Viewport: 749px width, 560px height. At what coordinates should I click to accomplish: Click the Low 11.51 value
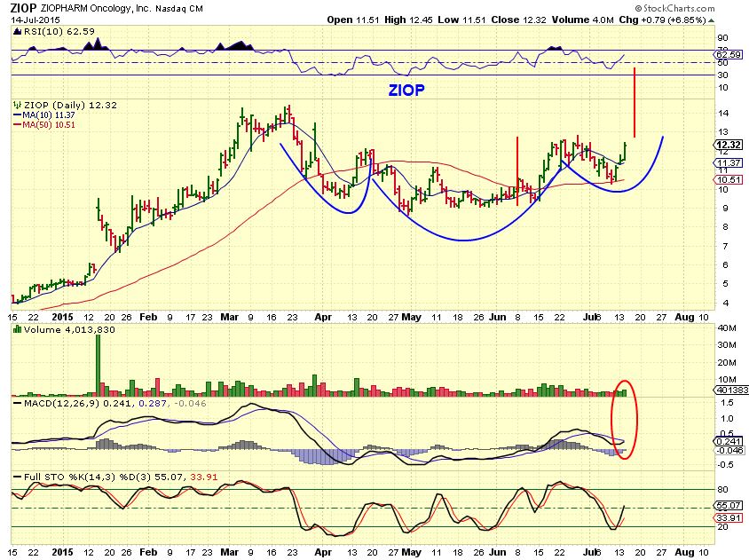462,20
